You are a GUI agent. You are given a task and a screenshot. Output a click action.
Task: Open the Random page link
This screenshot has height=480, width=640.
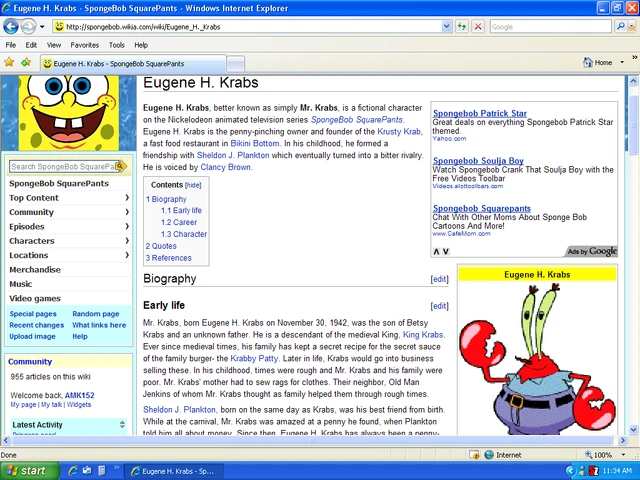coord(96,314)
